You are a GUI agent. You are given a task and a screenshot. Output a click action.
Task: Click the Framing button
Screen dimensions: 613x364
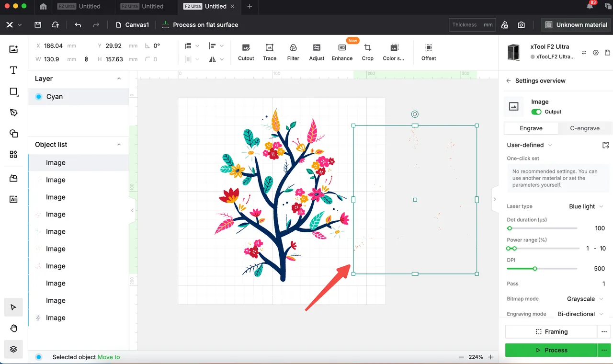pyautogui.click(x=551, y=331)
